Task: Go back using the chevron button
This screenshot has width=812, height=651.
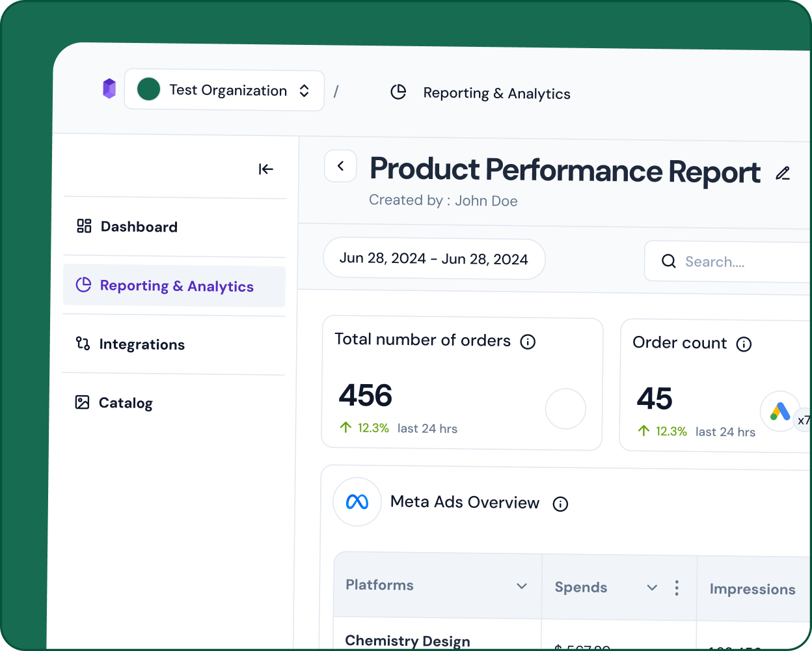Action: pos(340,166)
